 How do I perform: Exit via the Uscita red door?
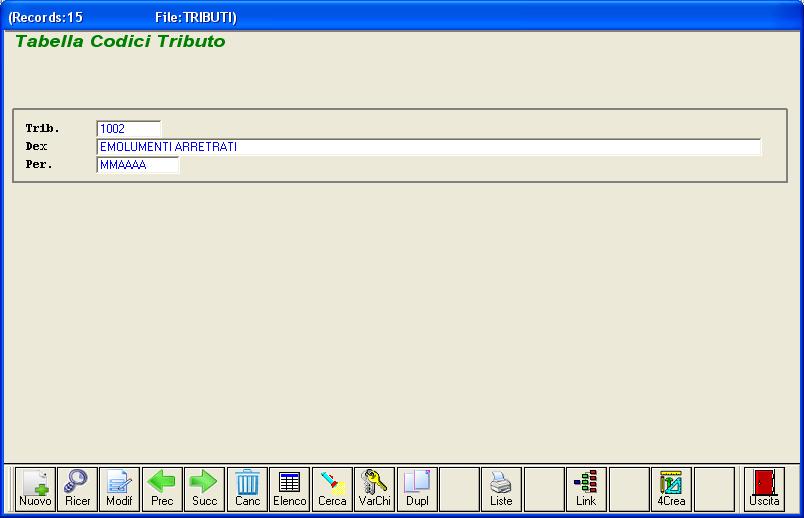point(765,489)
